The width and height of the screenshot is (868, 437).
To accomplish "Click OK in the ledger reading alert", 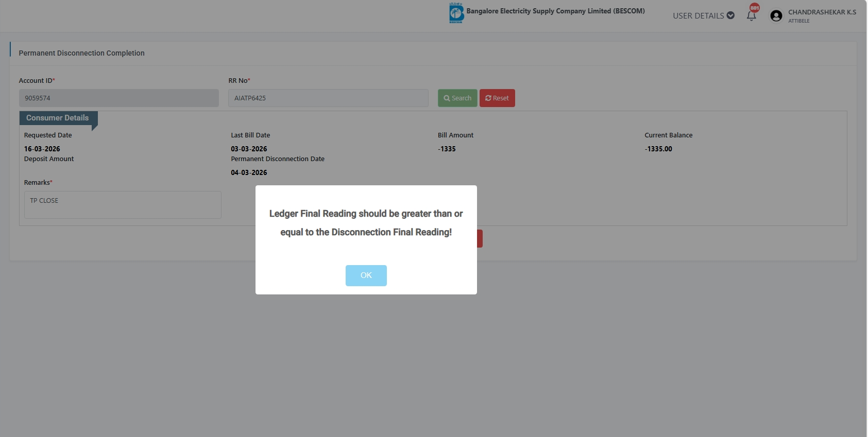I will pyautogui.click(x=366, y=275).
